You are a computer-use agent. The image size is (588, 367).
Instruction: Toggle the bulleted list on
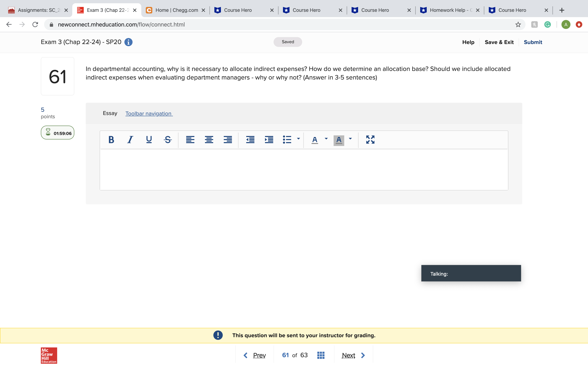point(288,140)
